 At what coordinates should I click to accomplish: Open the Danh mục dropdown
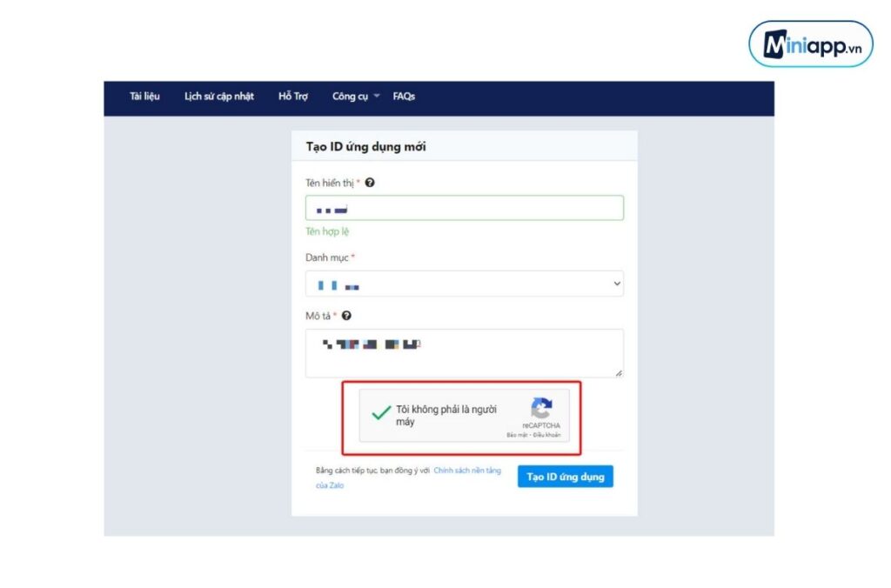[465, 284]
